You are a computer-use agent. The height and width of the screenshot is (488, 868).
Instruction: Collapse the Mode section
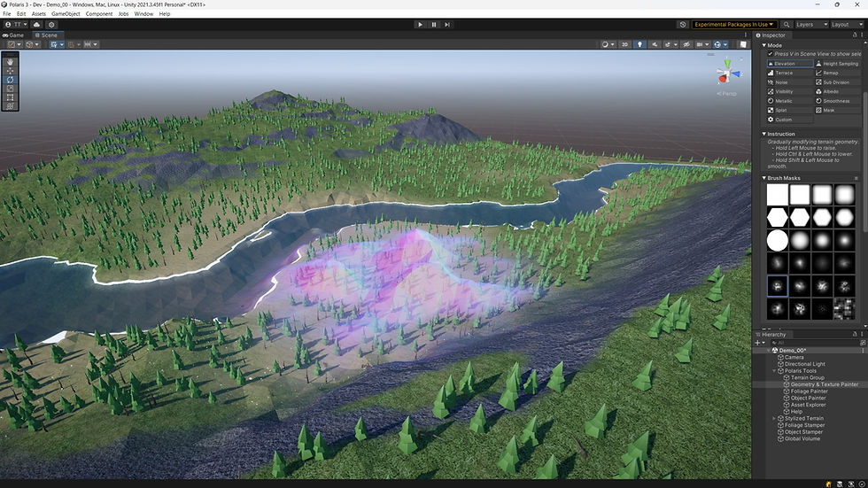pos(763,45)
